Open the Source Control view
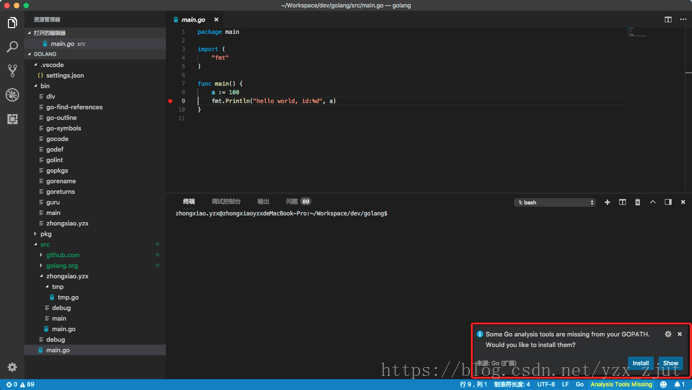Viewport: 692px width, 390px height. 12,71
